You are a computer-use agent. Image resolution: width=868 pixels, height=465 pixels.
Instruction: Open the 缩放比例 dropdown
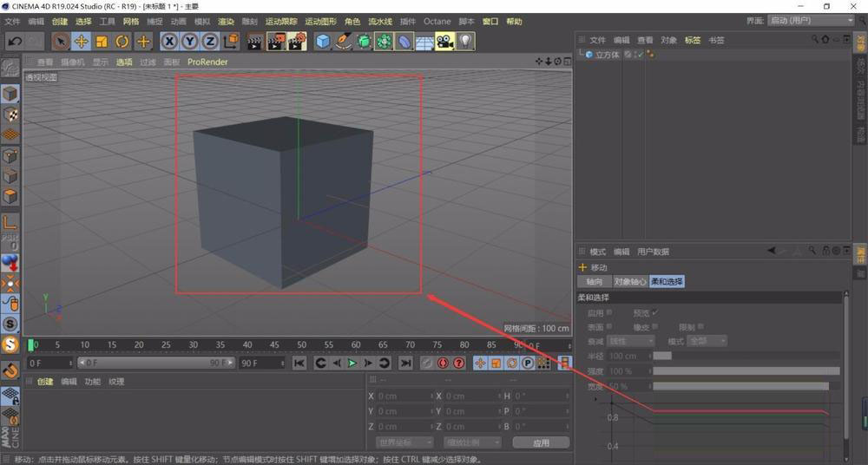point(472,442)
